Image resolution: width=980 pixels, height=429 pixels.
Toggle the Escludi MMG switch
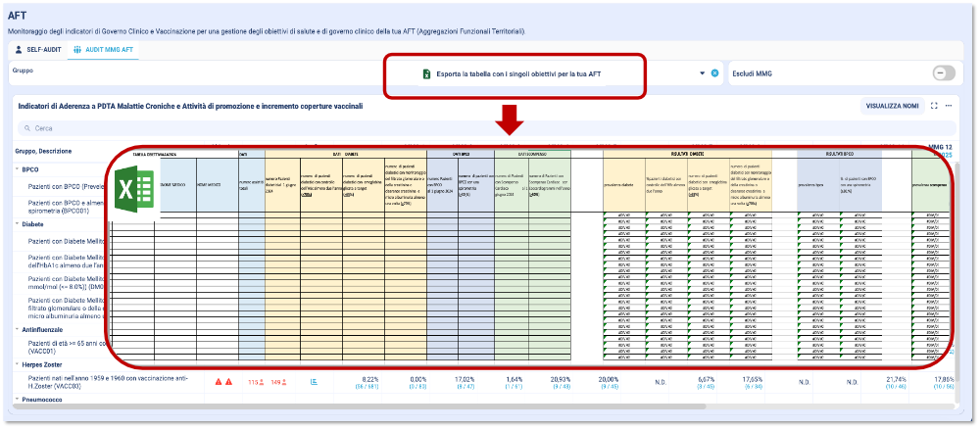(944, 73)
